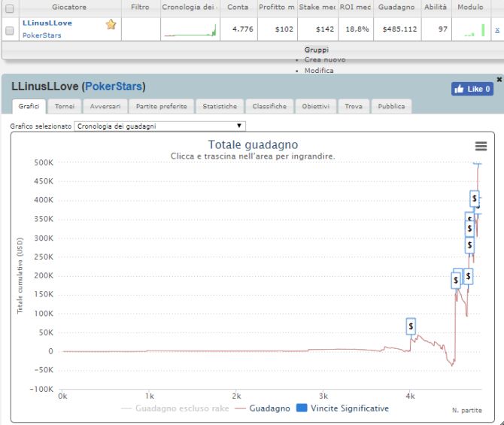The image size is (504, 425).
Task: Switch to the Grafici tab
Action: pyautogui.click(x=29, y=106)
